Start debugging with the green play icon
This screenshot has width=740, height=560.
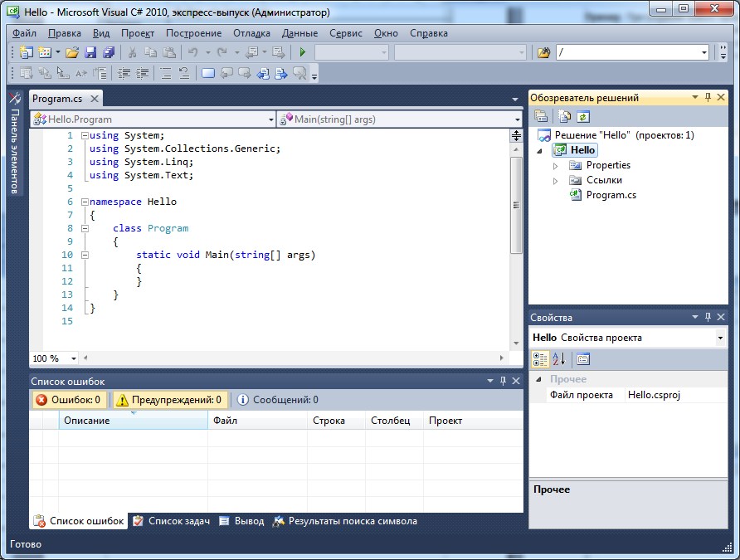tap(303, 52)
